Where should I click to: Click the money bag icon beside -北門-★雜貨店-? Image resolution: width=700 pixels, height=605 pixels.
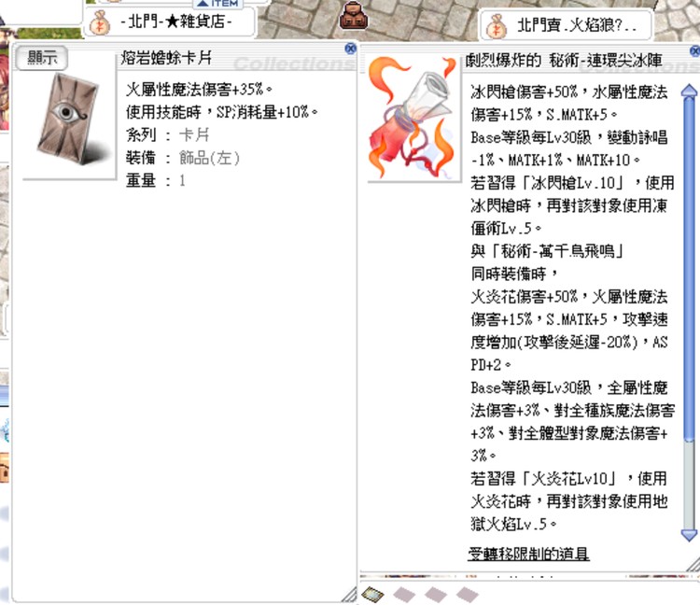pyautogui.click(x=99, y=22)
